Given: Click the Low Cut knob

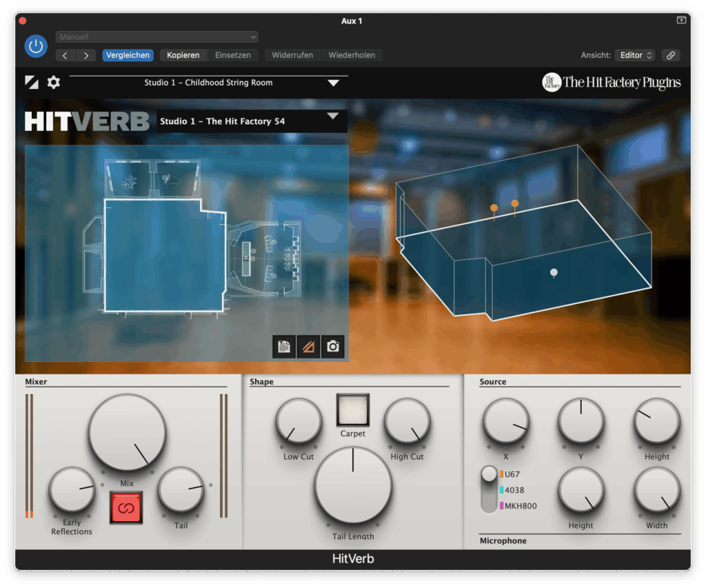Looking at the screenshot, I should (299, 422).
